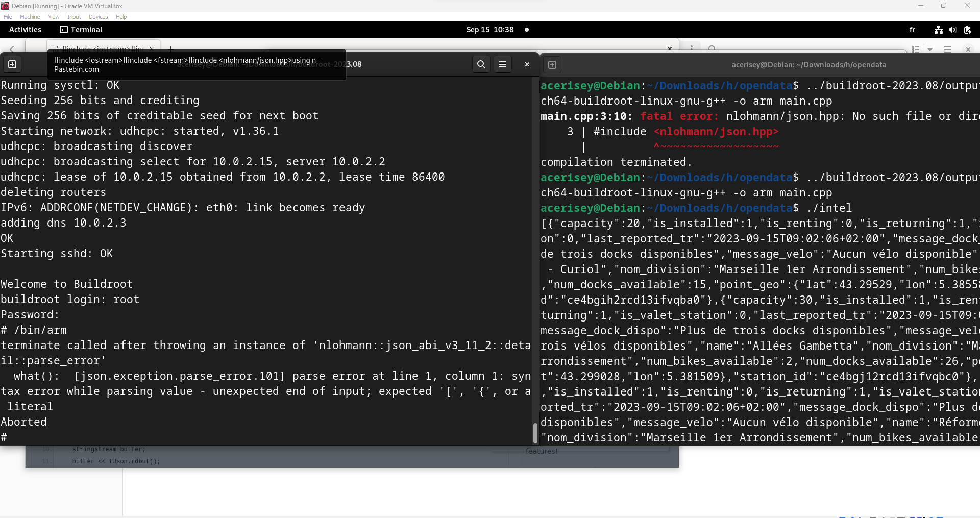Screen dimensions: 980x518
Task: Click the search icon in left terminal header
Action: [481, 64]
